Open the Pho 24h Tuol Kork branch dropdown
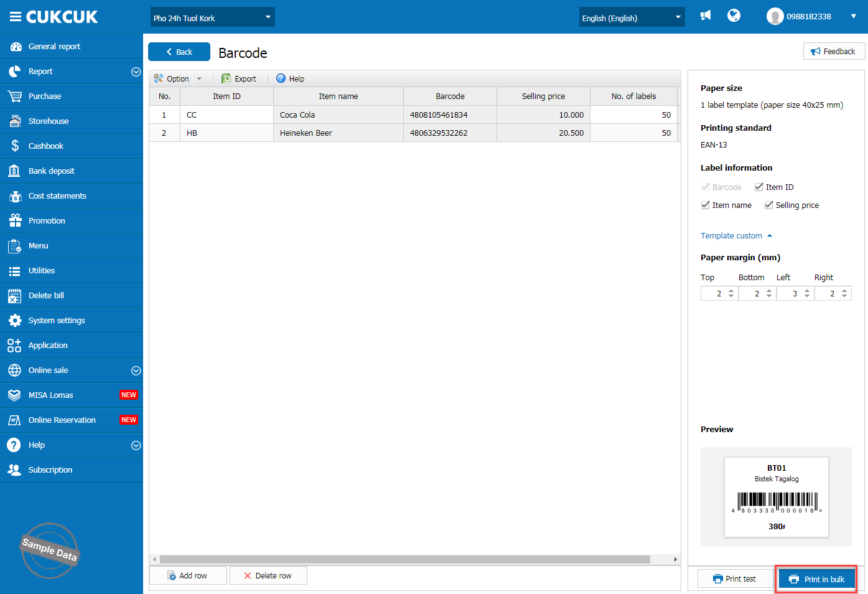The height and width of the screenshot is (594, 868). (212, 17)
